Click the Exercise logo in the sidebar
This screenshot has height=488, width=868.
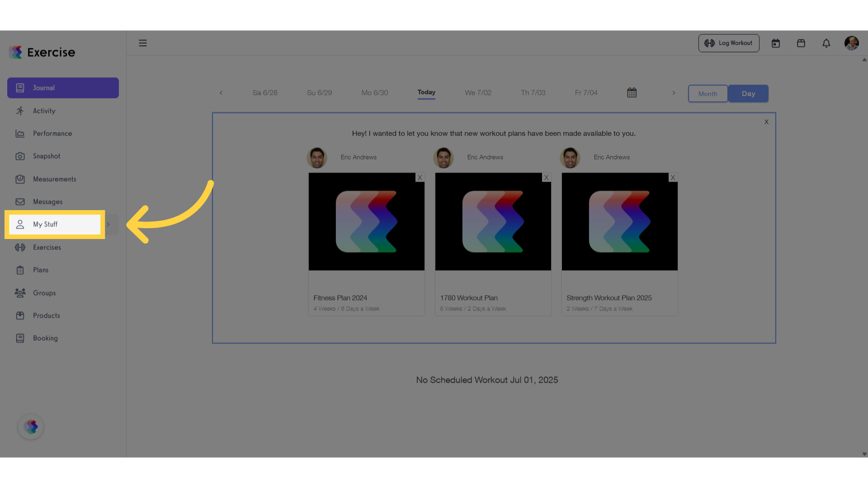tap(42, 52)
